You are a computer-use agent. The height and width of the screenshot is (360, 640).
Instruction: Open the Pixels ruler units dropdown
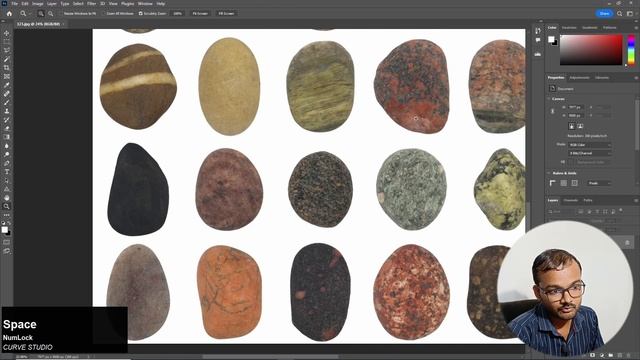(599, 183)
